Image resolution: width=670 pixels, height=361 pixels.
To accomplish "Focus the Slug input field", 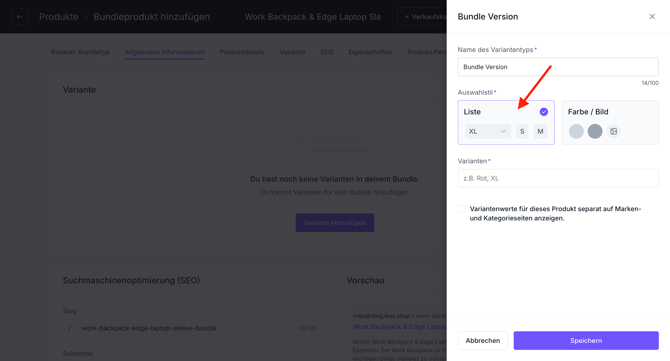I will 192,328.
